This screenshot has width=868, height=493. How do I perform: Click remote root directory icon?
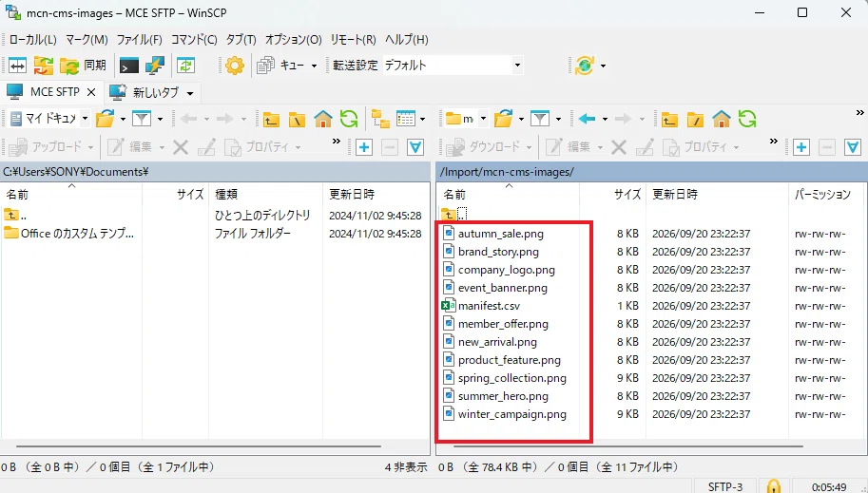click(x=695, y=119)
